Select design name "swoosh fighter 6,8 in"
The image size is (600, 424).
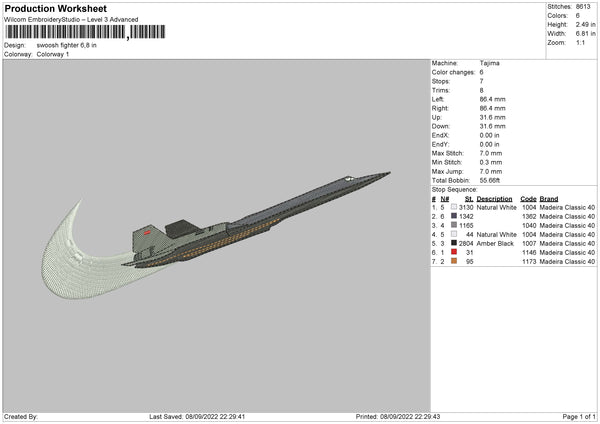point(67,45)
